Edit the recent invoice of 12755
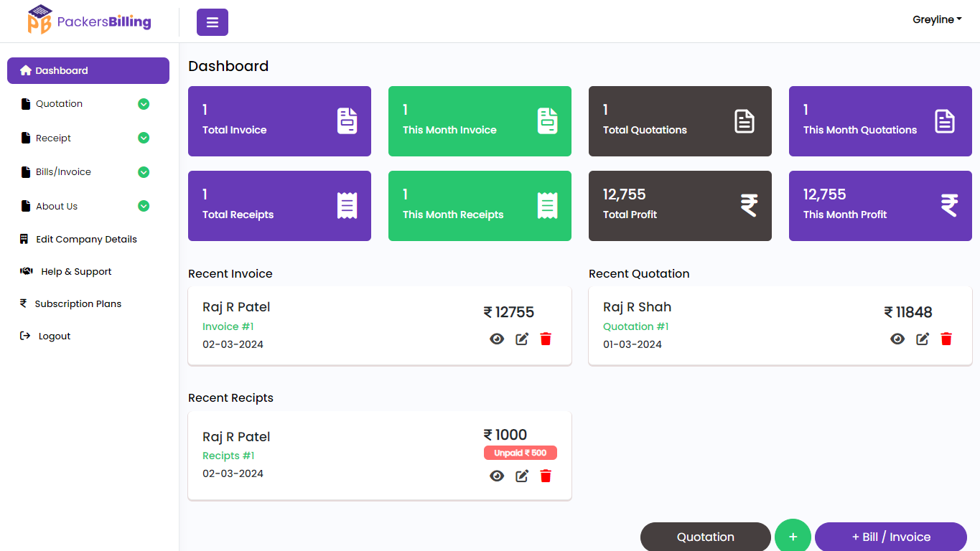The height and width of the screenshot is (551, 980). (x=522, y=339)
